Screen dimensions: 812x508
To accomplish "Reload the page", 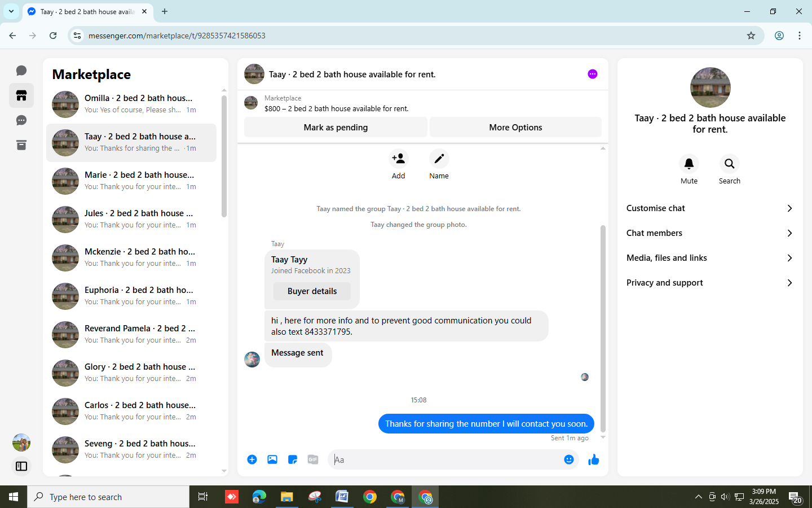I will [x=53, y=36].
